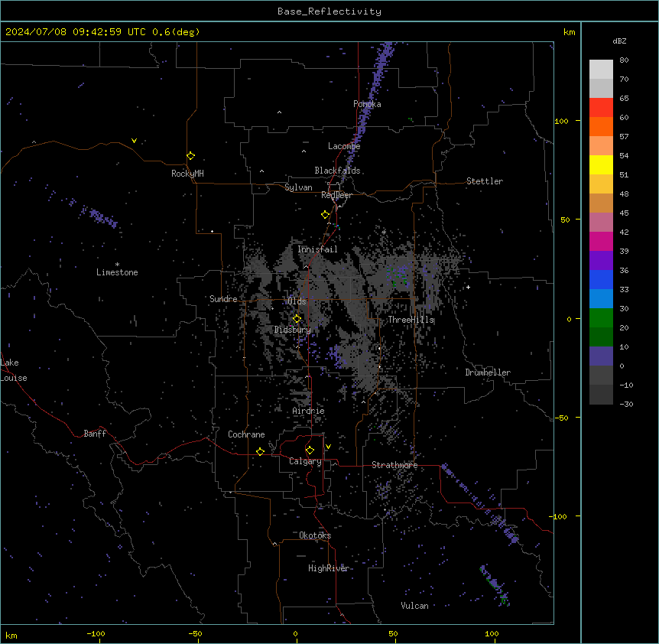Click the km unit label at bottom left
Viewport: 659px width, 644px height.
11,636
